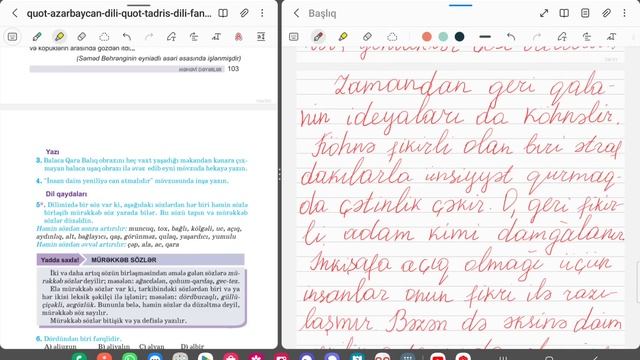Tap the left window's top drag handle

coord(139,5)
